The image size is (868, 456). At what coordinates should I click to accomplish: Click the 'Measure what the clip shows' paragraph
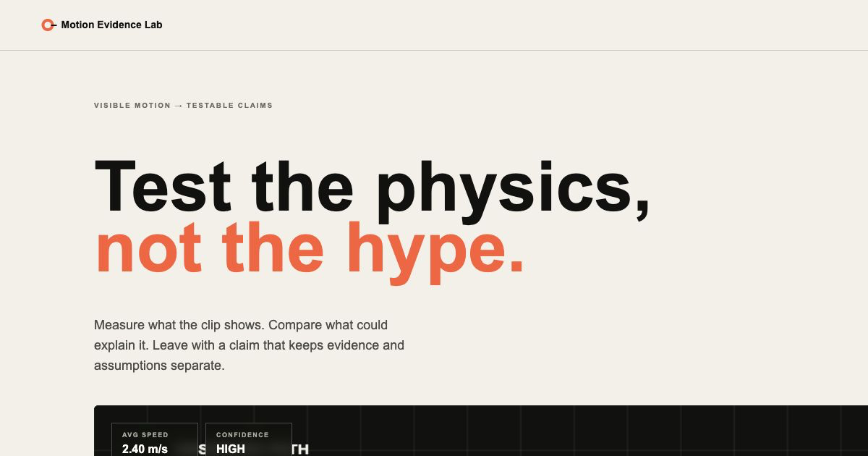tap(250, 345)
